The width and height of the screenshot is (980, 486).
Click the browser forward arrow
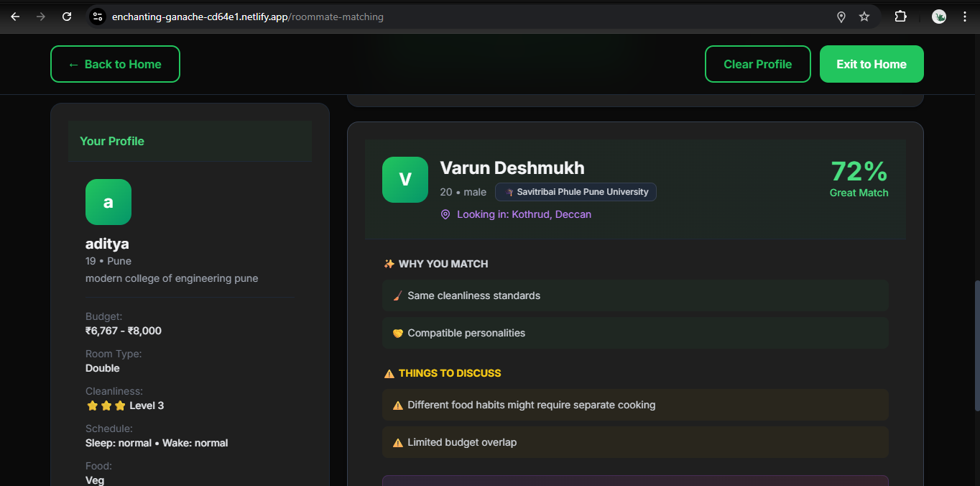pos(41,17)
